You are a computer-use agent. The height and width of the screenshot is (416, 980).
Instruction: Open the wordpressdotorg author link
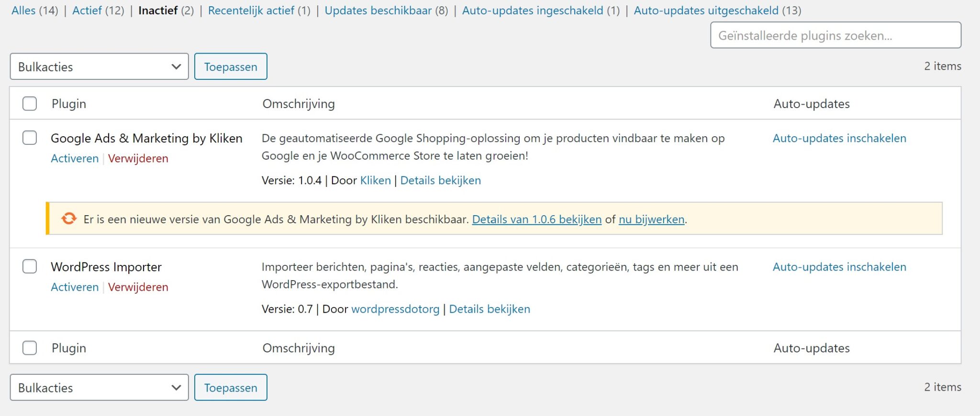tap(395, 309)
